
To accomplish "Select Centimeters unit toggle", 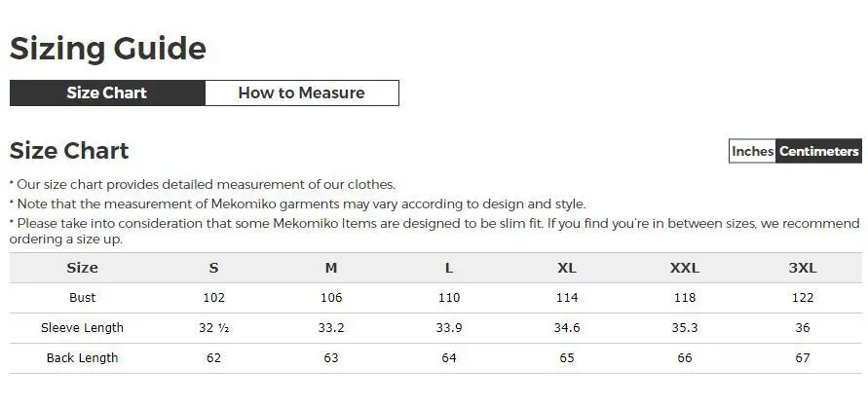I will pyautogui.click(x=819, y=151).
